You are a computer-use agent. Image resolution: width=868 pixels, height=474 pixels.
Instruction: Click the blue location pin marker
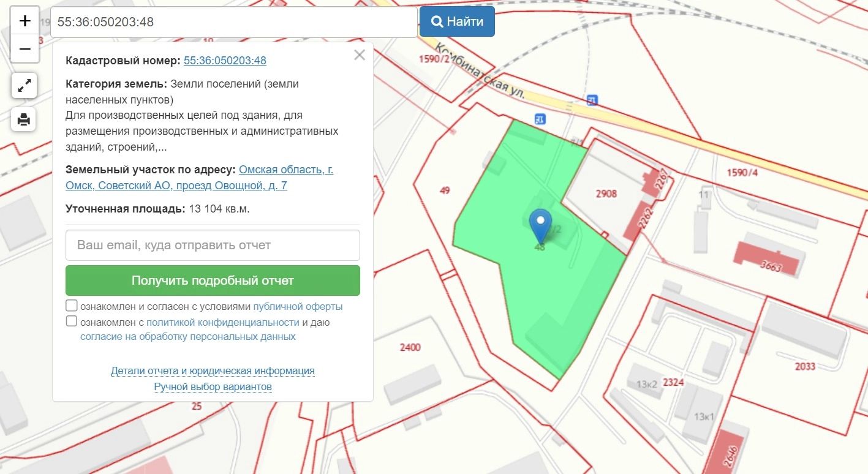tap(540, 225)
